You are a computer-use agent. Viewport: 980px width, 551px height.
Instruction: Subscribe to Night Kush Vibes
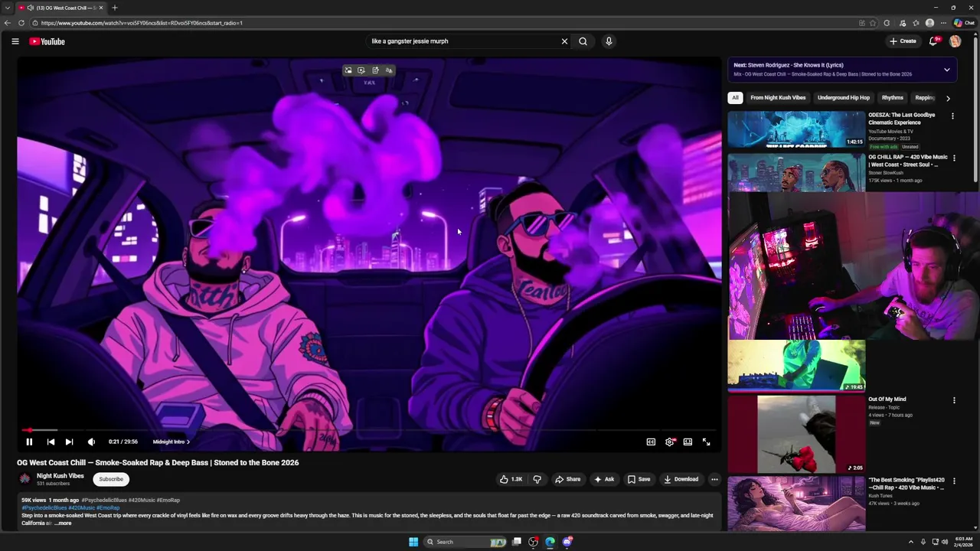pyautogui.click(x=111, y=479)
